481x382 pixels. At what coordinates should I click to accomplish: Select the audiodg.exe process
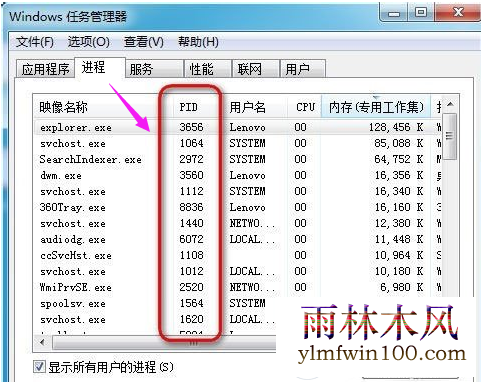point(238,239)
